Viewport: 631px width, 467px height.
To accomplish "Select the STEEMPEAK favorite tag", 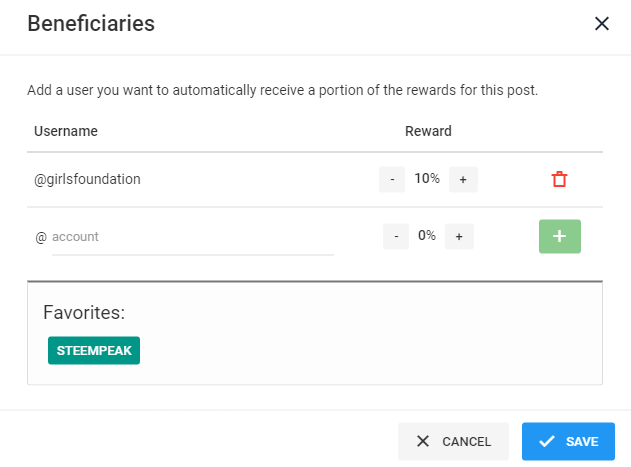I will point(94,351).
